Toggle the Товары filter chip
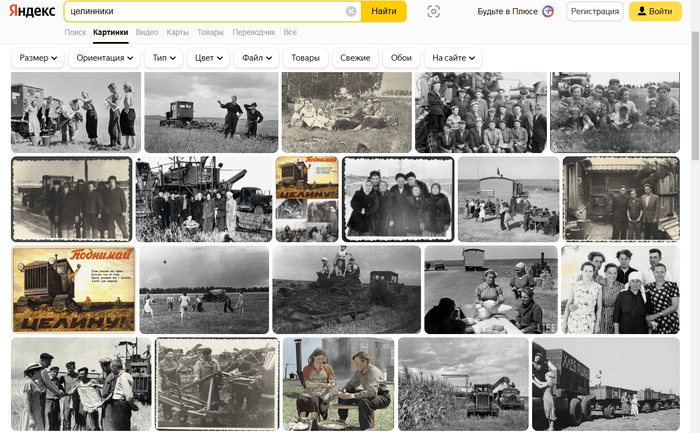This screenshot has height=433, width=700. [305, 58]
